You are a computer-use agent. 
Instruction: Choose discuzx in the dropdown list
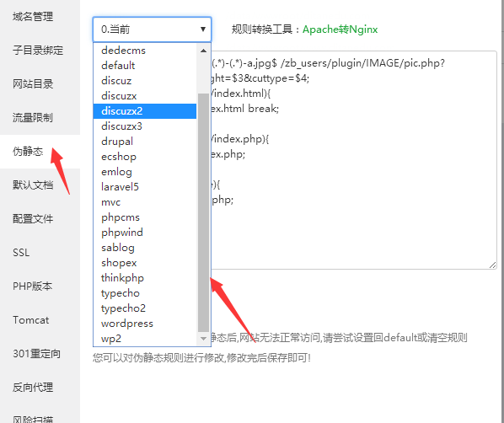[x=145, y=96]
